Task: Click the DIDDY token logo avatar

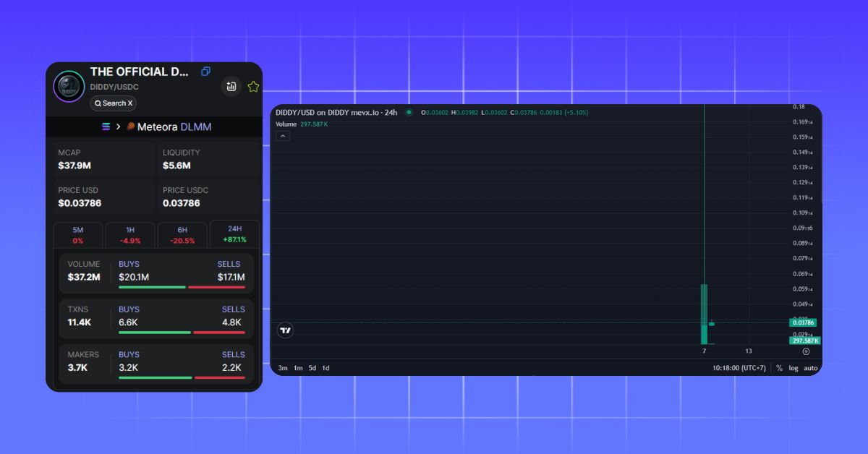Action: coord(69,87)
